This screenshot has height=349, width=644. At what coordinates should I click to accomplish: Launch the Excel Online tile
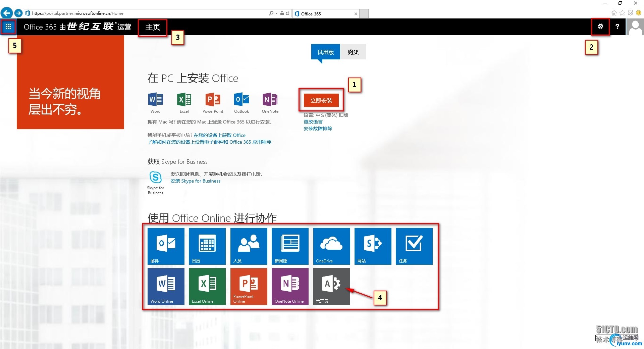[x=207, y=287]
